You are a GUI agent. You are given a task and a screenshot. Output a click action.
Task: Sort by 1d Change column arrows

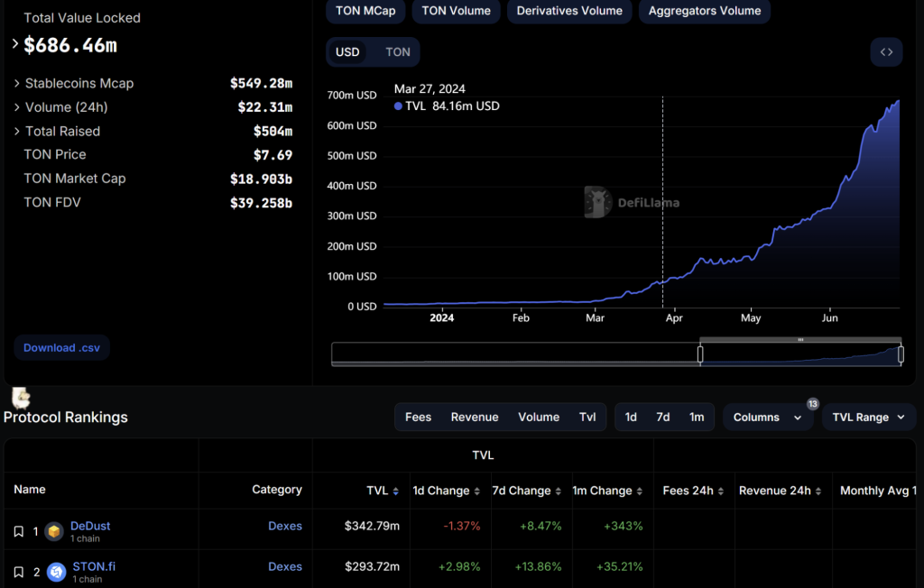click(476, 492)
